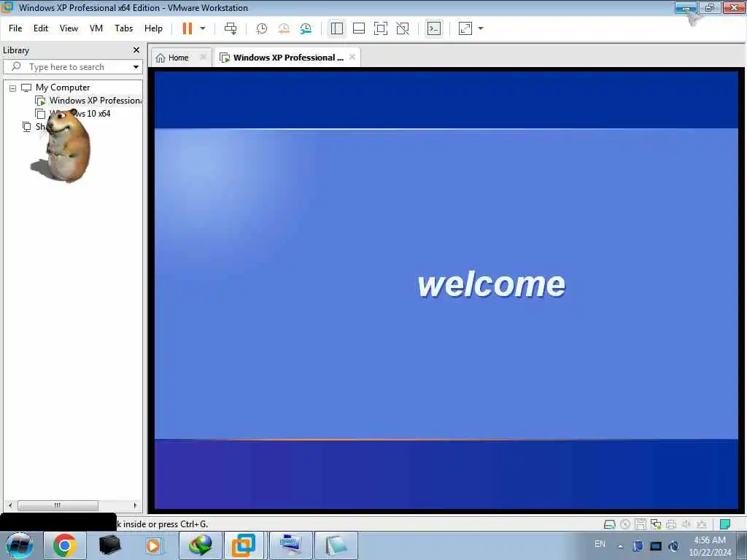This screenshot has width=747, height=560.
Task: Switch to the Home tab
Action: click(x=178, y=58)
